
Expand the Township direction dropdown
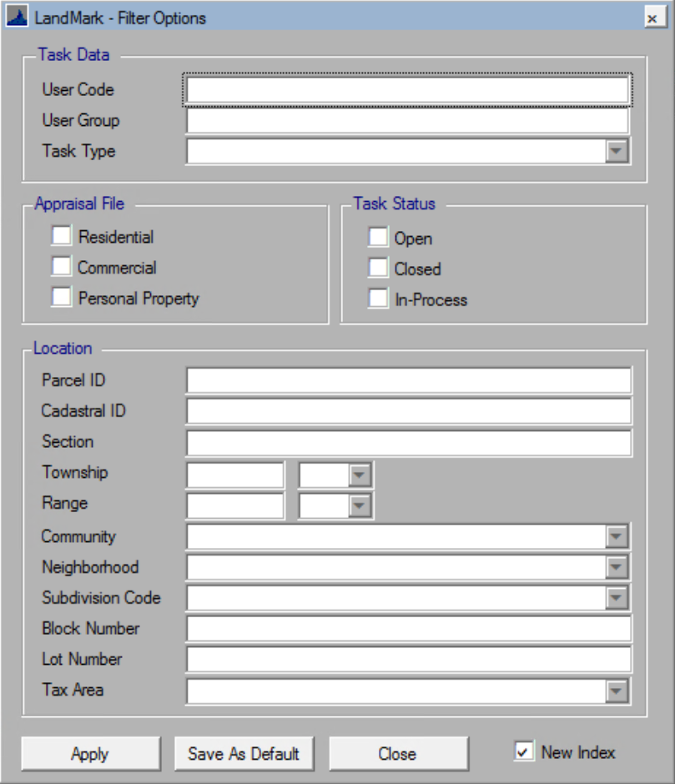[359, 473]
